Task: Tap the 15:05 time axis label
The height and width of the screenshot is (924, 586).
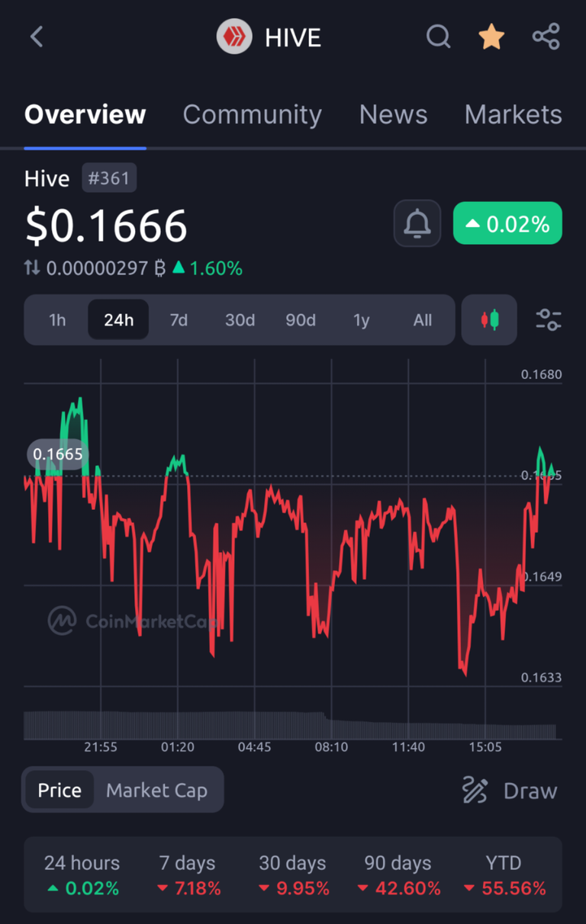Action: point(485,747)
